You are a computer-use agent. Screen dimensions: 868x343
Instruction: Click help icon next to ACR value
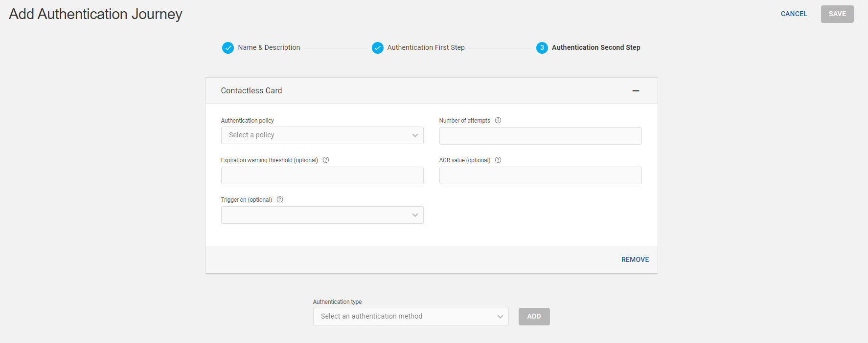(x=498, y=160)
